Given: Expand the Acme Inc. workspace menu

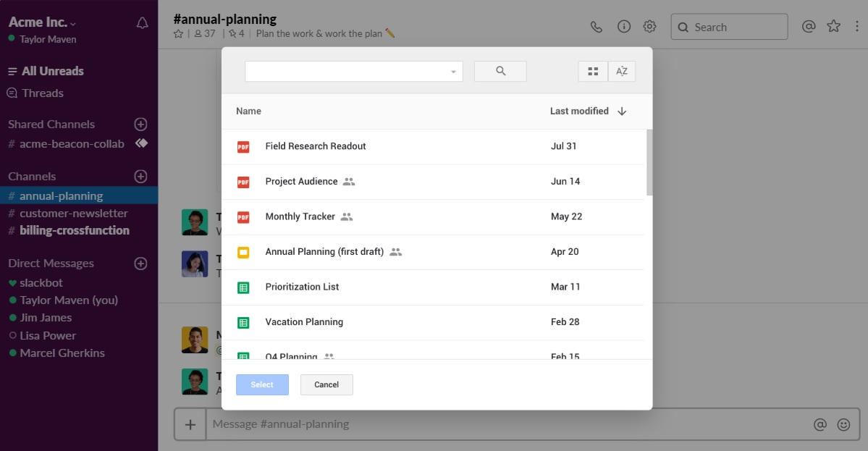Looking at the screenshot, I should 73,23.
